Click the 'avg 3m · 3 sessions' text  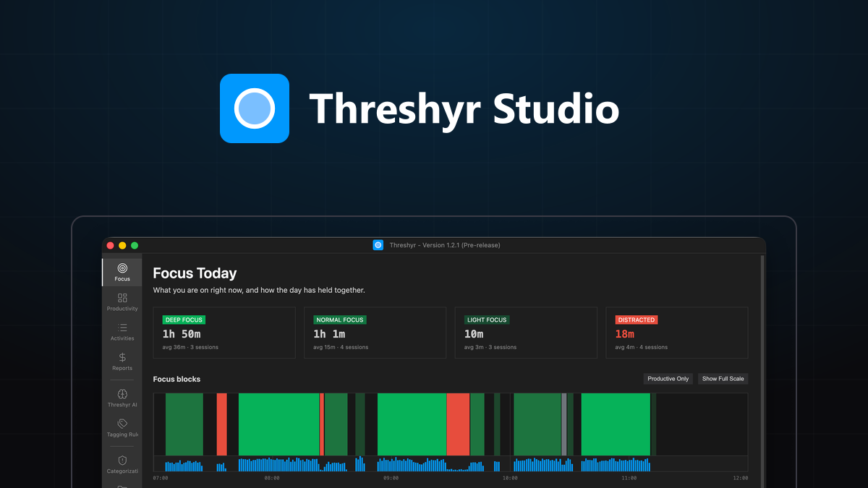click(490, 347)
